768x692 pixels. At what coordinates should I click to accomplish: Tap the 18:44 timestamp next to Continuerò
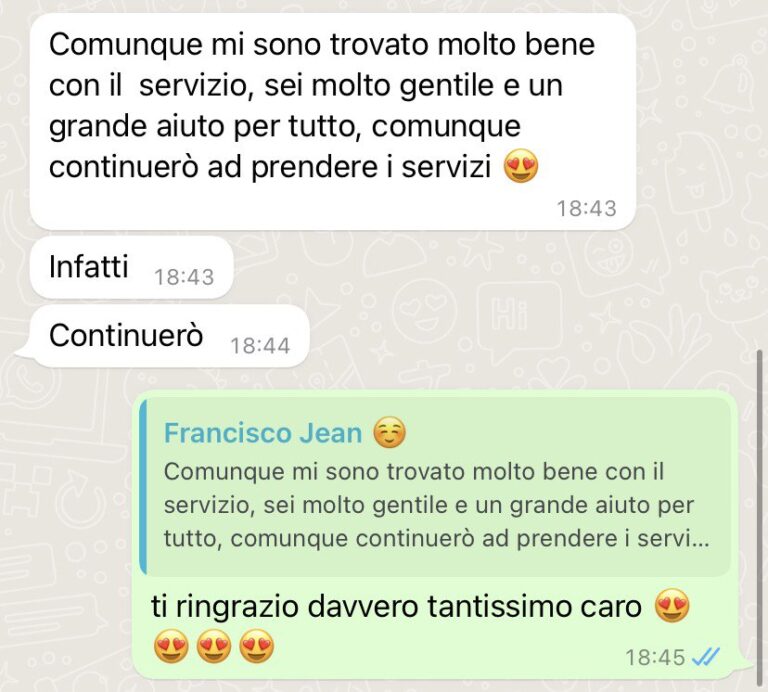coord(260,346)
